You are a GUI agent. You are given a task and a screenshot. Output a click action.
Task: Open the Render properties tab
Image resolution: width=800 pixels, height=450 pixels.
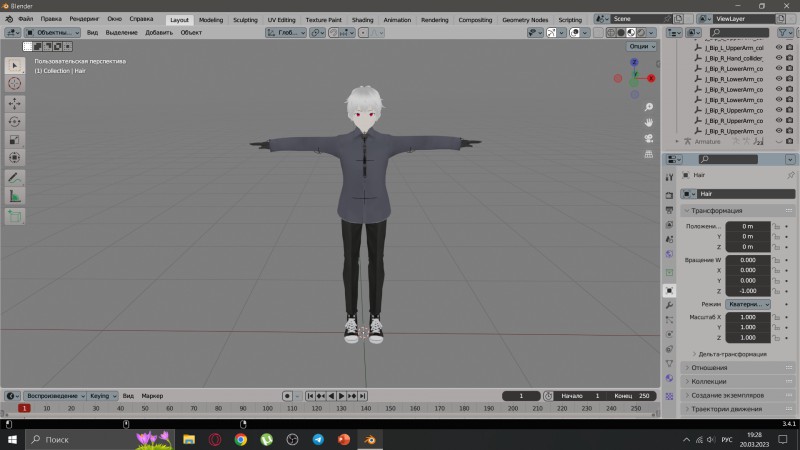point(669,195)
